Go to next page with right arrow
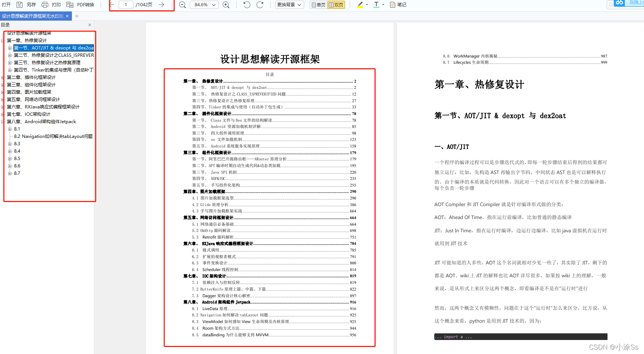Screen dimensions: 644x354 [161, 5]
